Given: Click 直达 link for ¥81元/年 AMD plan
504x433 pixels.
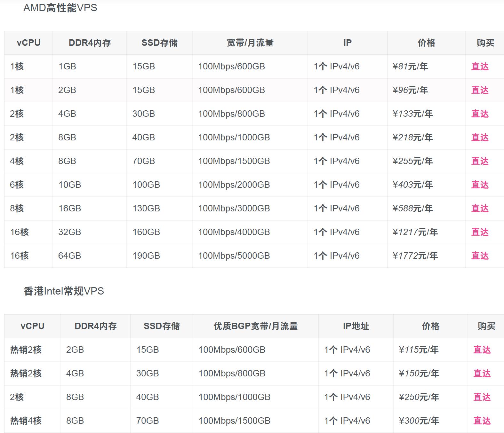Looking at the screenshot, I should pos(480,67).
